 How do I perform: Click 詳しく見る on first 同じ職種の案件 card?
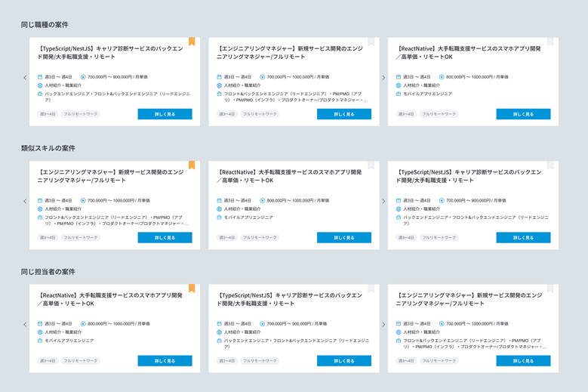[165, 114]
